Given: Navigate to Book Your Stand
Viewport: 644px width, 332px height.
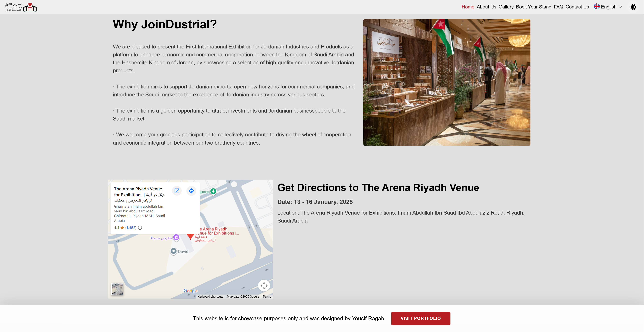Looking at the screenshot, I should click(534, 7).
